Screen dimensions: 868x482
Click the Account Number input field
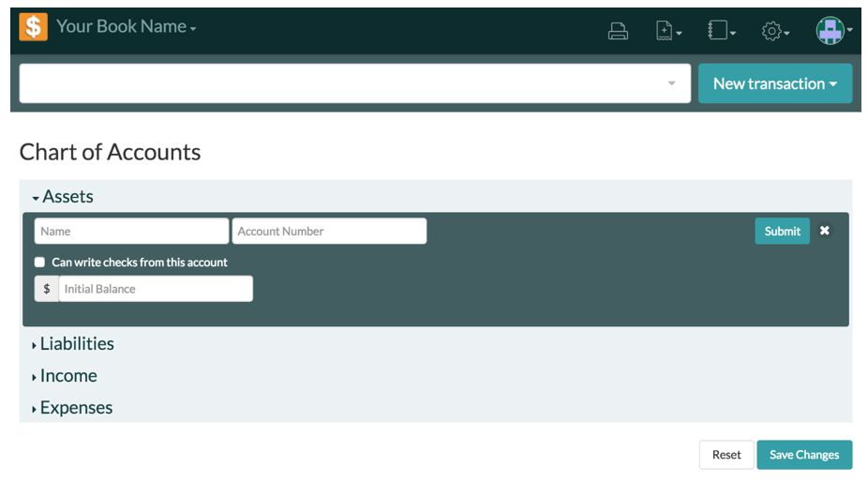coord(329,231)
